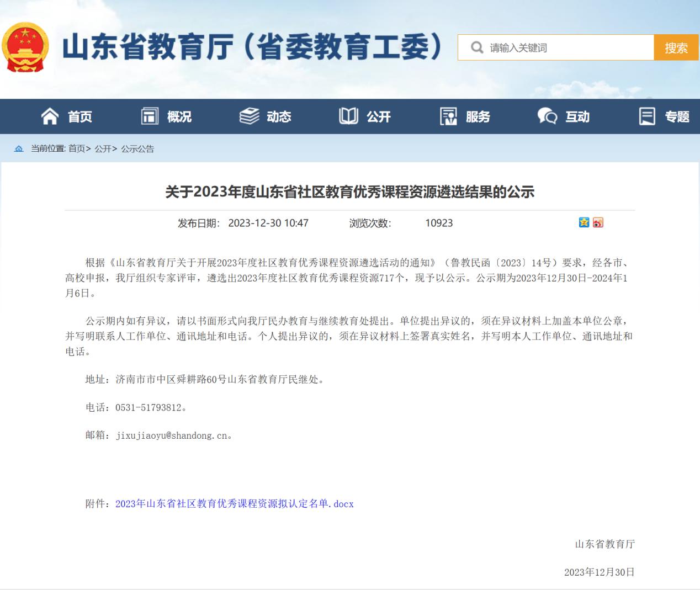
Task: Click the breadcrumb home icon
Action: coord(19,148)
